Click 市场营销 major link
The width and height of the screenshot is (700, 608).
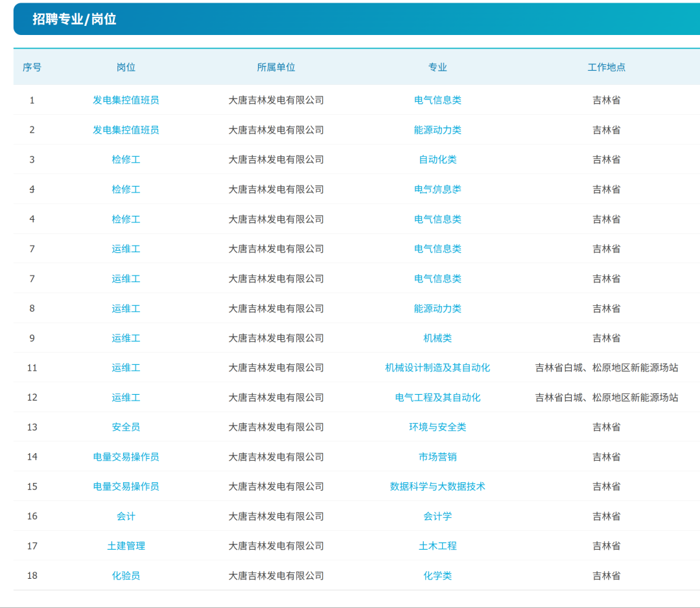coord(437,457)
